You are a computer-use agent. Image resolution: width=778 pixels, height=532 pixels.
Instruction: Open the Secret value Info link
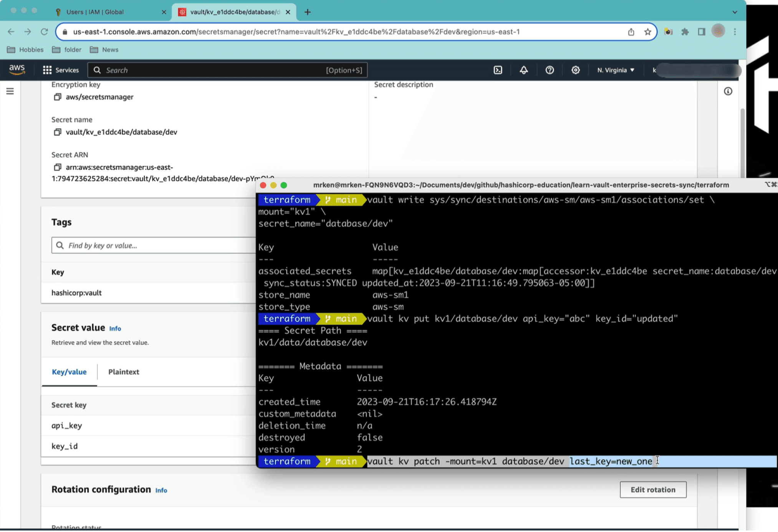coord(115,329)
